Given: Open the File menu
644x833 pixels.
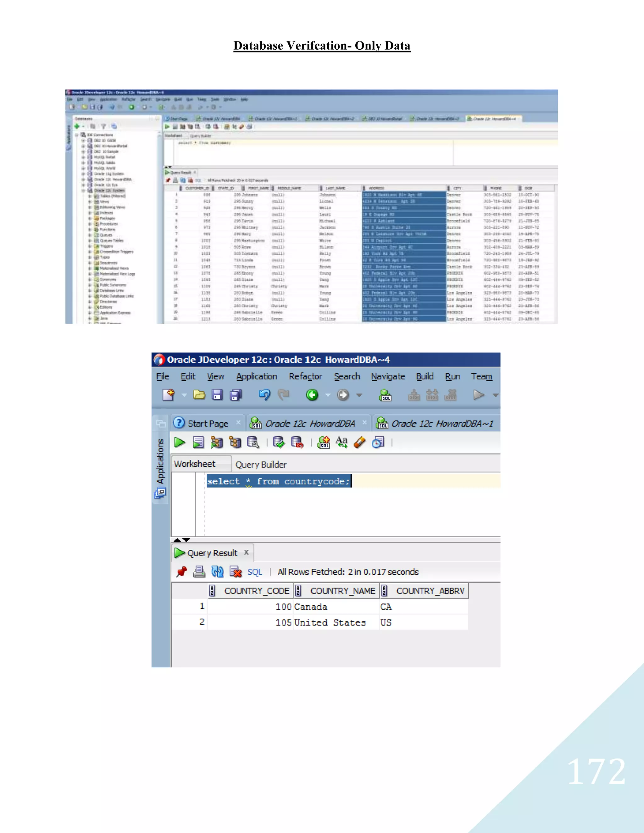Looking at the screenshot, I should (163, 377).
